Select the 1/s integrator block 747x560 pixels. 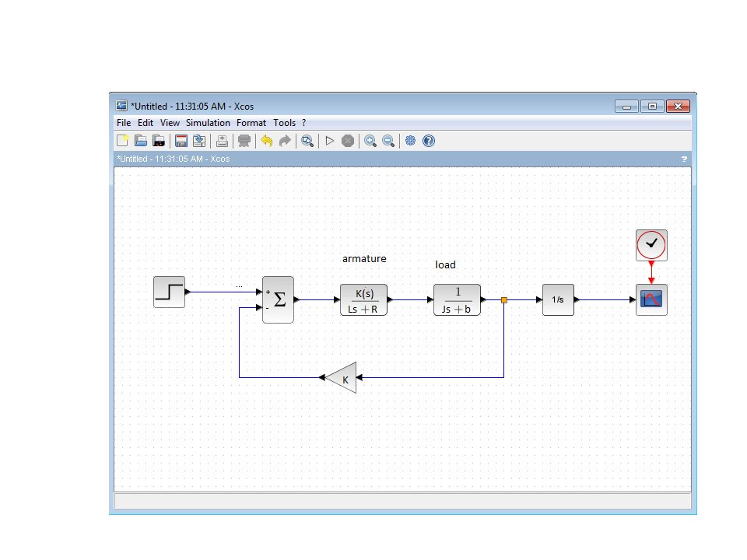[558, 299]
